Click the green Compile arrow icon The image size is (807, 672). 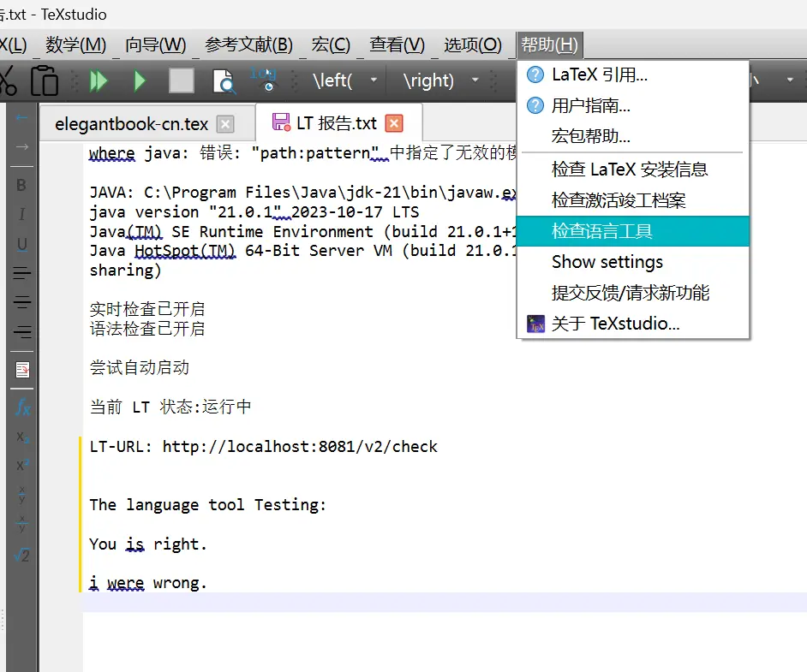[x=140, y=80]
